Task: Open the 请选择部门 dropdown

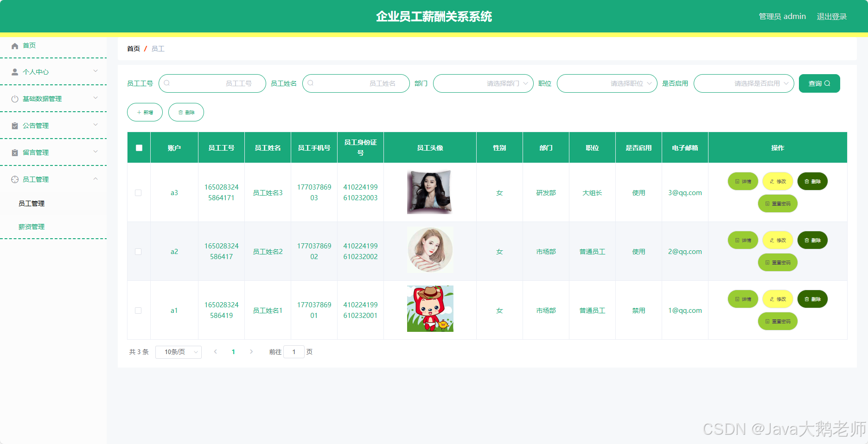Action: pos(483,83)
